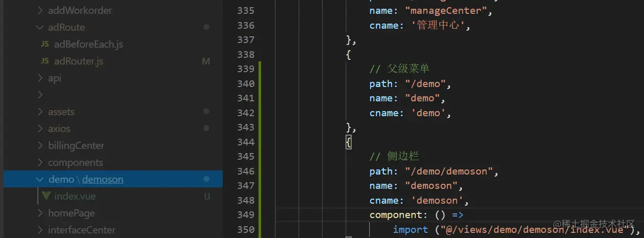Select the adRoute folder name
Screen dimensions: 644x238
tap(67, 27)
